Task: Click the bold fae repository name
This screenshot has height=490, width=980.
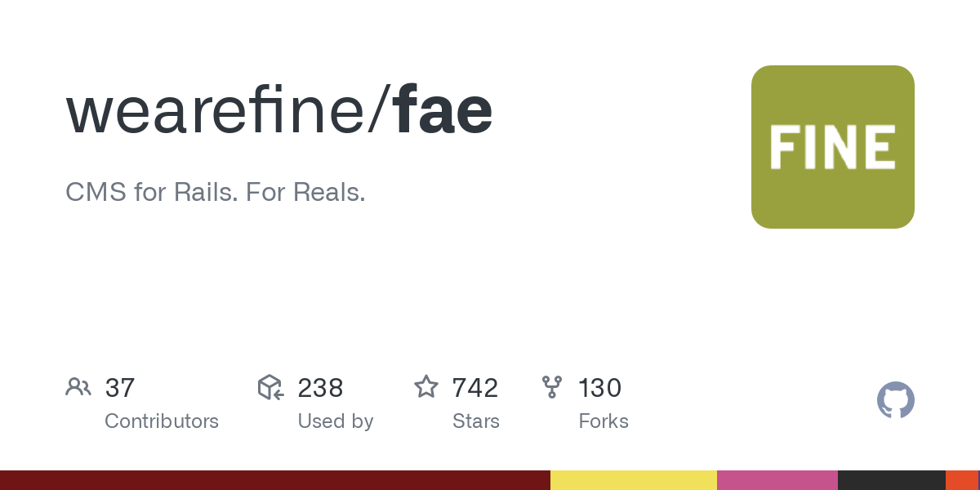Action: [x=443, y=110]
